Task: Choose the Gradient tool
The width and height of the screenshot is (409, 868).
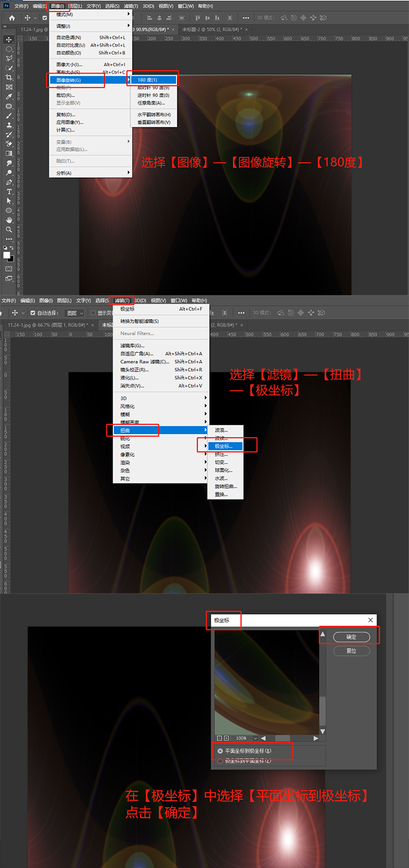Action: pyautogui.click(x=9, y=153)
